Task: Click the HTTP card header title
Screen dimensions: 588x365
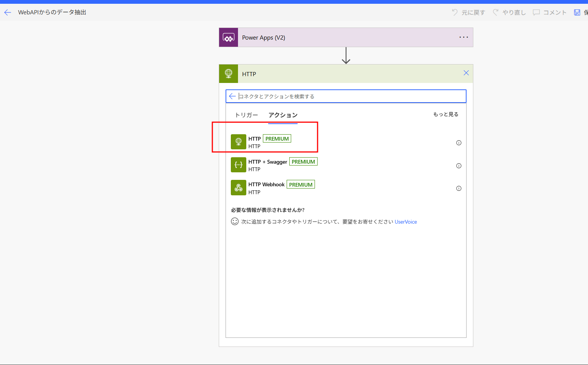Action: pyautogui.click(x=249, y=74)
